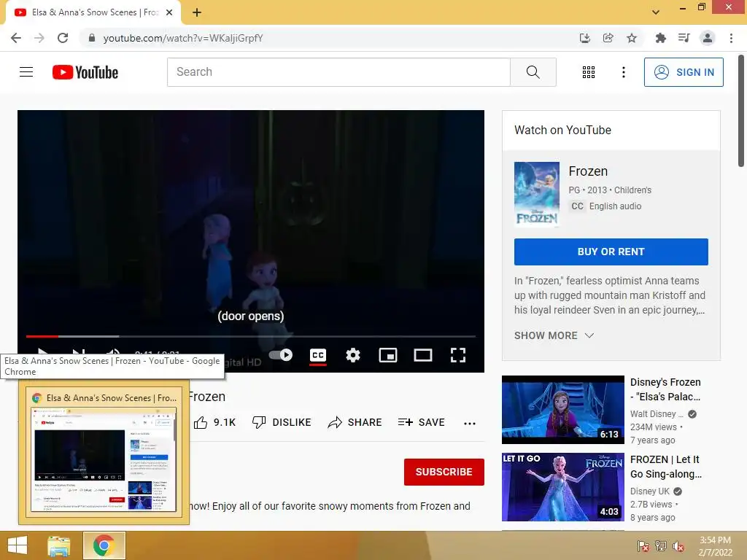
Task: Open Let It Go Sing-along thumbnail
Action: 562,486
